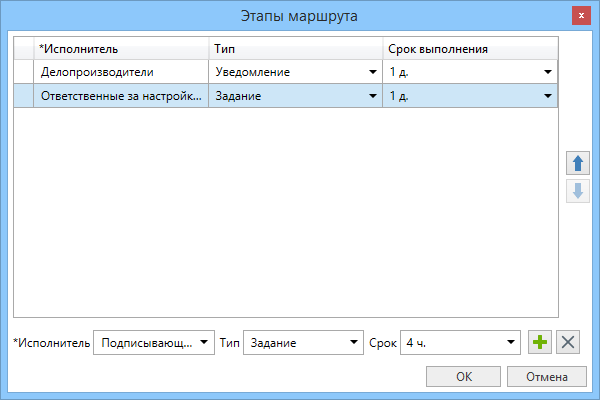Open the bottom Исполнитель combo box
600x400 pixels.
coord(204,342)
